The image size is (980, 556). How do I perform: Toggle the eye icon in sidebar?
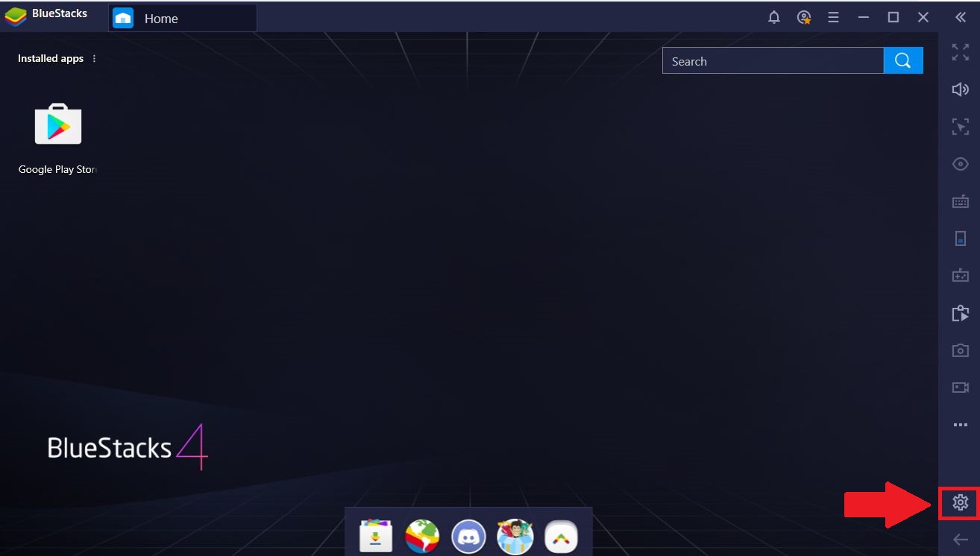[961, 164]
